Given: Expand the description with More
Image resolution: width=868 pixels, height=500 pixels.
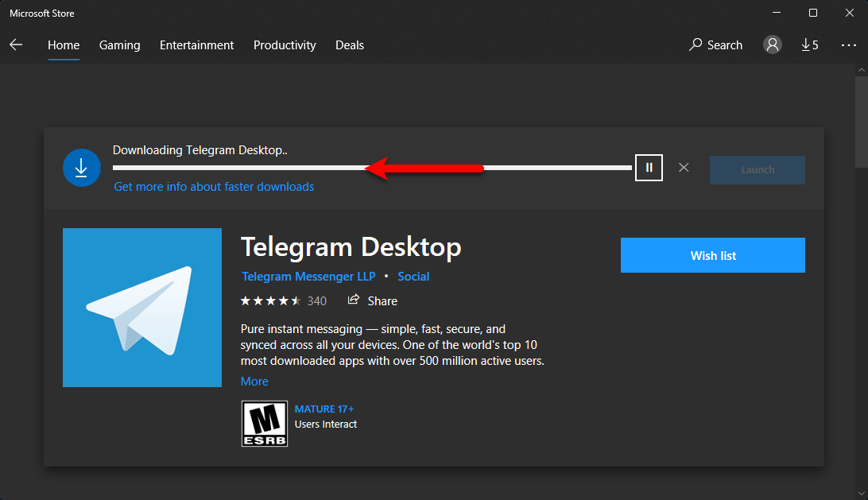Looking at the screenshot, I should click(x=254, y=382).
